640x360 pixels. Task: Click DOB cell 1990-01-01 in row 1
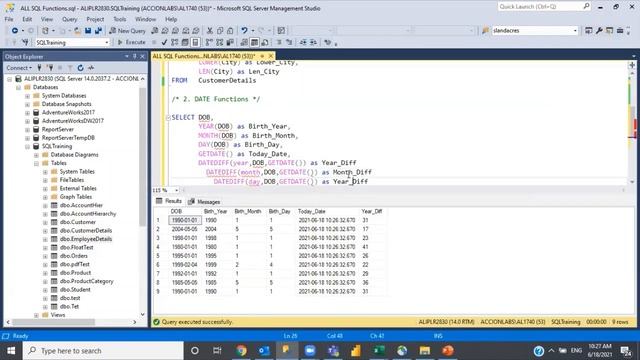184,220
